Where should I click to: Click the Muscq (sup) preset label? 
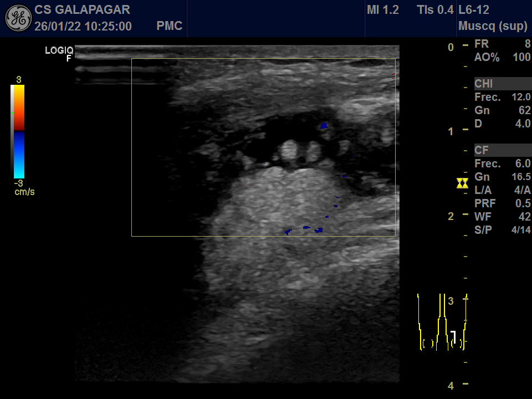493,26
